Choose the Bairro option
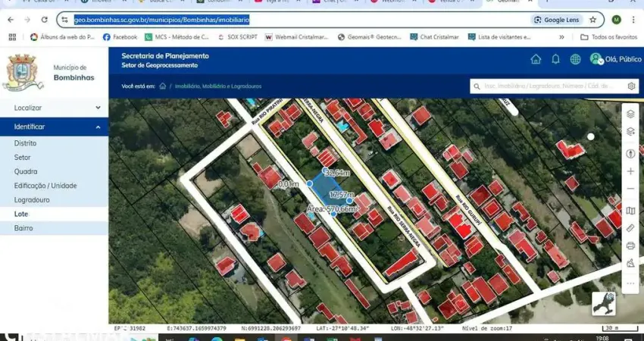Viewport: 644px width, 341px height. pos(23,228)
